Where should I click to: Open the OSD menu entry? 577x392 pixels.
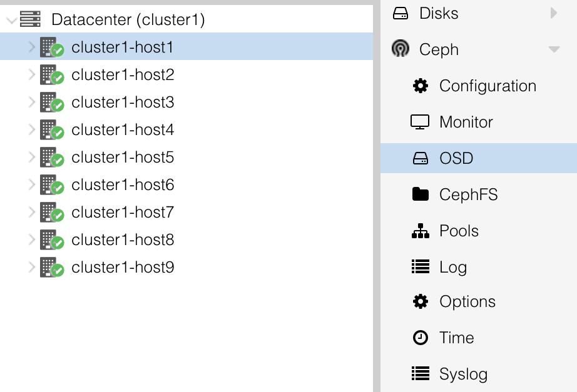(x=456, y=158)
